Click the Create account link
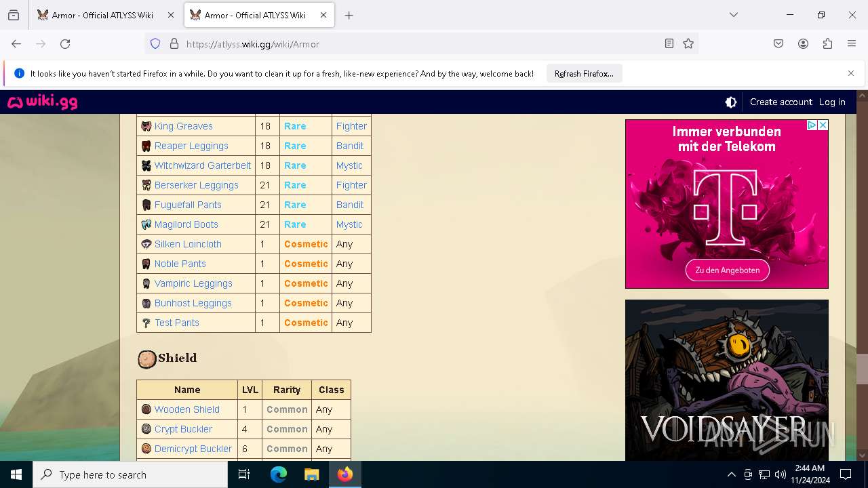 pyautogui.click(x=781, y=102)
